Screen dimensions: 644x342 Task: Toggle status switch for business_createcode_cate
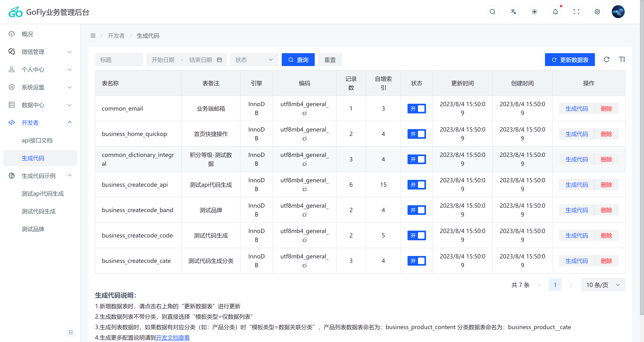(x=417, y=261)
